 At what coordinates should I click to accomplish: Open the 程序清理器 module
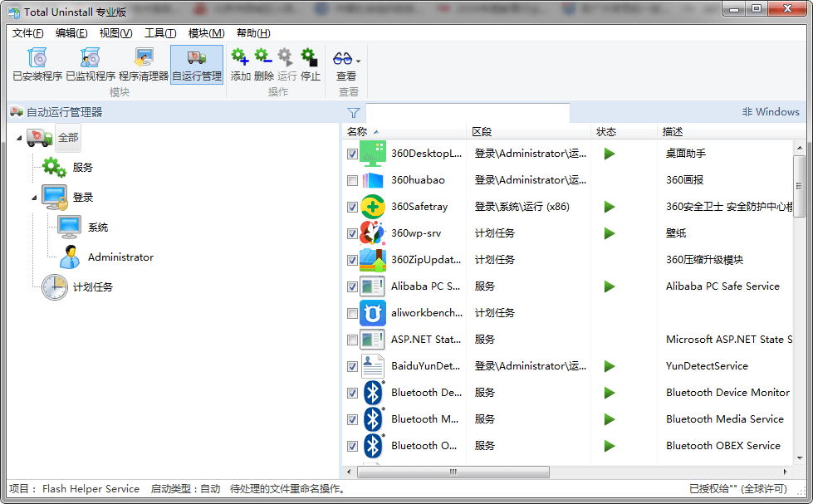144,64
